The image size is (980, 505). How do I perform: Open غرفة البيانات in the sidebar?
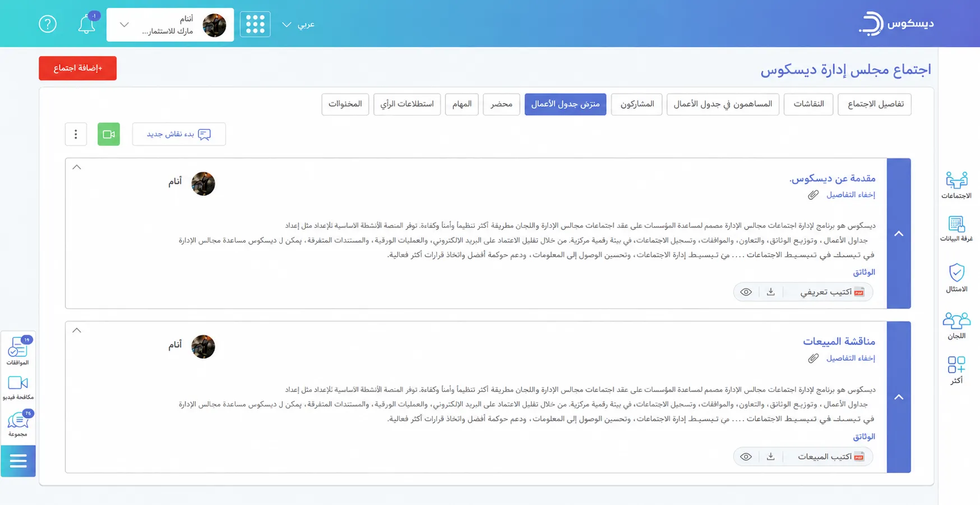coord(956,229)
